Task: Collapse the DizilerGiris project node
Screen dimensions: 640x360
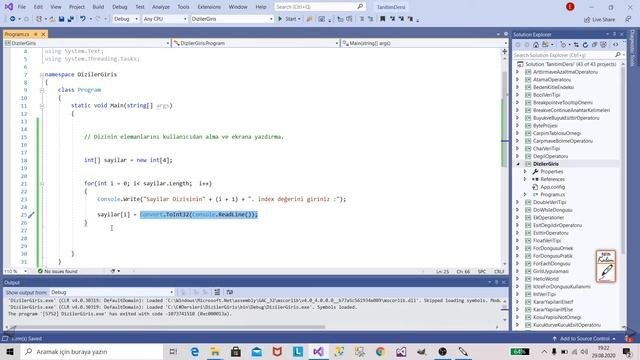Action: point(518,164)
